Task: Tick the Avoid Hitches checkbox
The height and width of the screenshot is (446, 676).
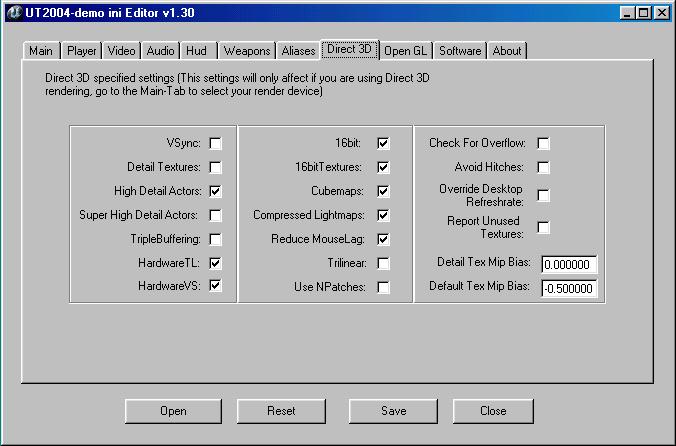Action: click(x=543, y=167)
